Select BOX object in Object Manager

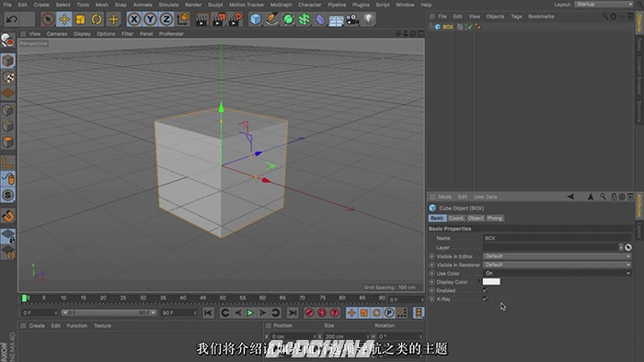pos(448,27)
